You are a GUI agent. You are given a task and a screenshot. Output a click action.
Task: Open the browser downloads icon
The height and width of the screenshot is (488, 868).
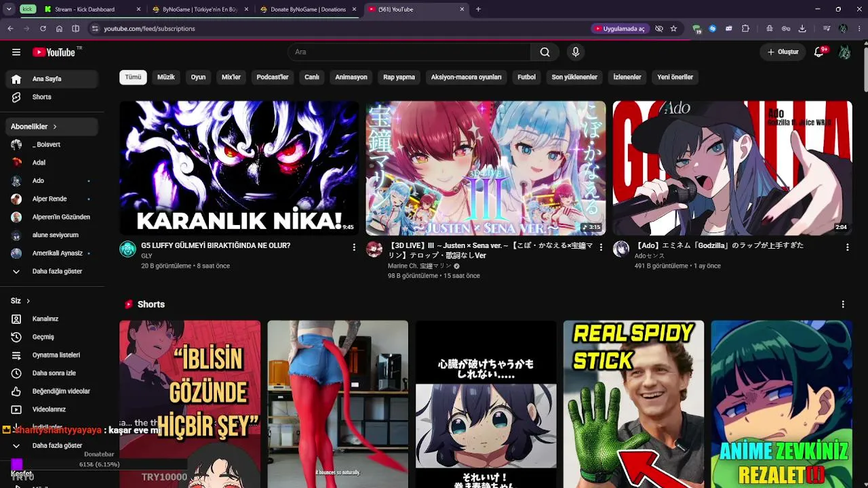click(802, 28)
